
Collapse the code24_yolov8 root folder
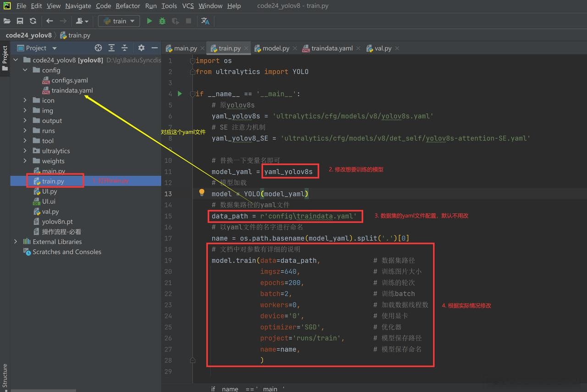pyautogui.click(x=16, y=60)
